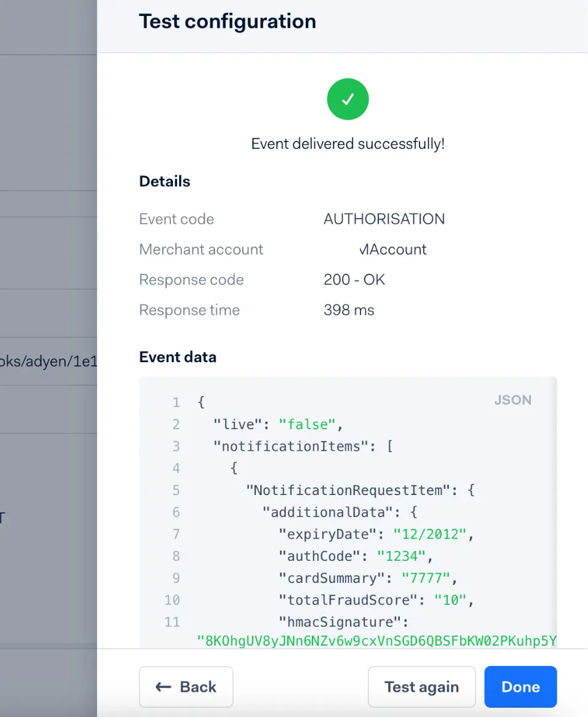The height and width of the screenshot is (717, 588).
Task: Select the totalFraudScore value "10"
Action: click(450, 600)
